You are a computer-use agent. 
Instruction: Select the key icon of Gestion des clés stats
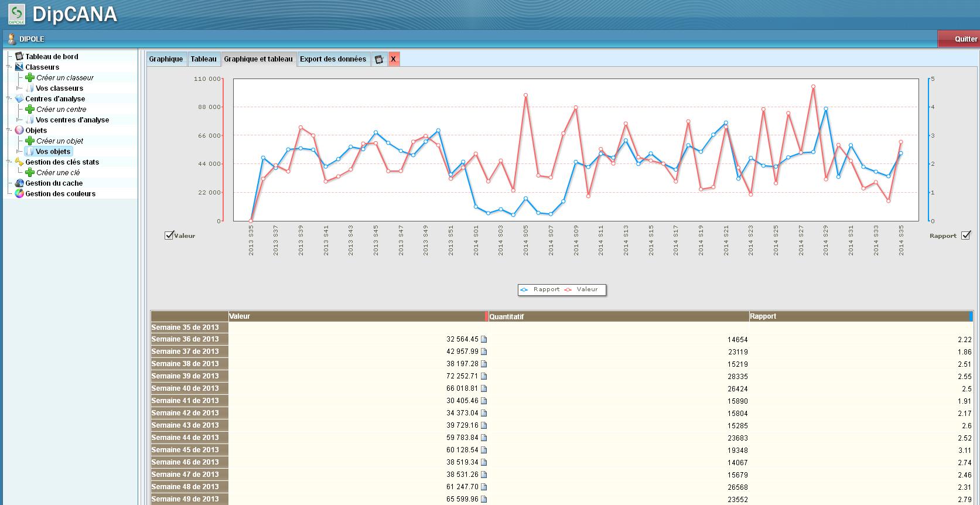(x=19, y=162)
